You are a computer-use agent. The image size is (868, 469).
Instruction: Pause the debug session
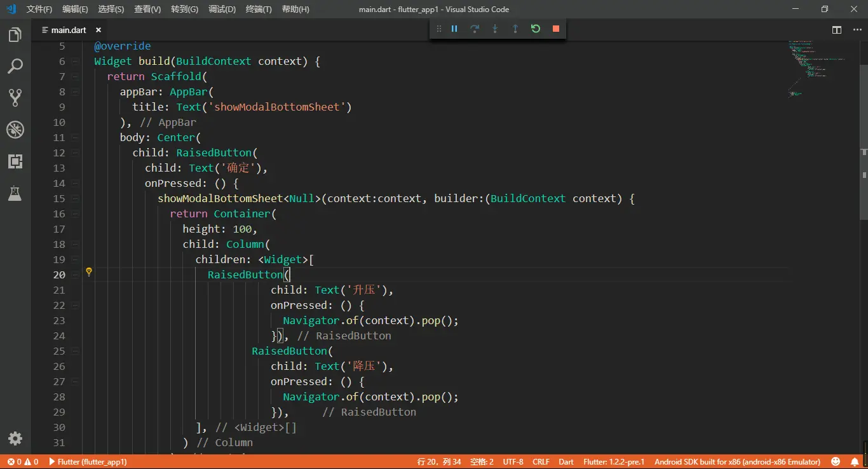tap(454, 29)
